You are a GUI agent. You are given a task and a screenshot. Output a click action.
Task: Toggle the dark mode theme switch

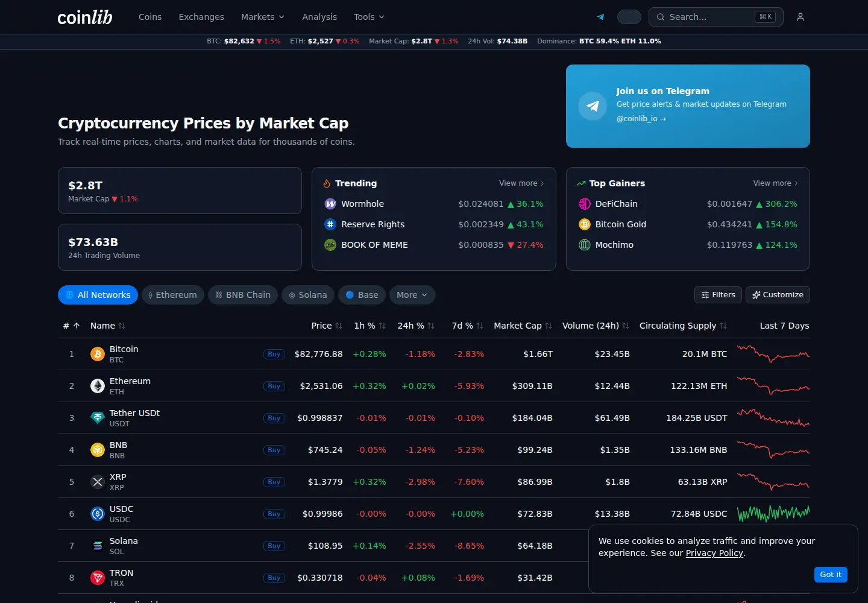click(x=629, y=17)
